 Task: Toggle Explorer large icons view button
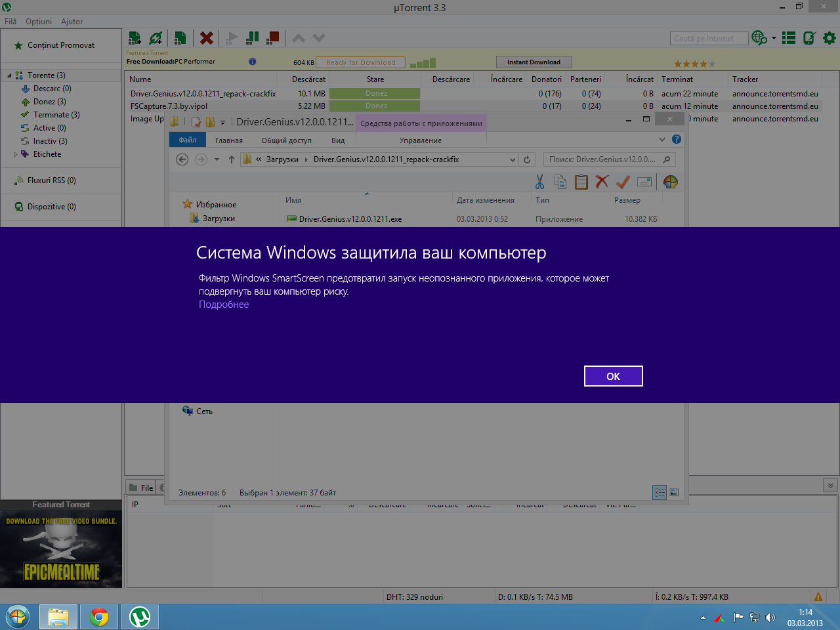tap(674, 492)
